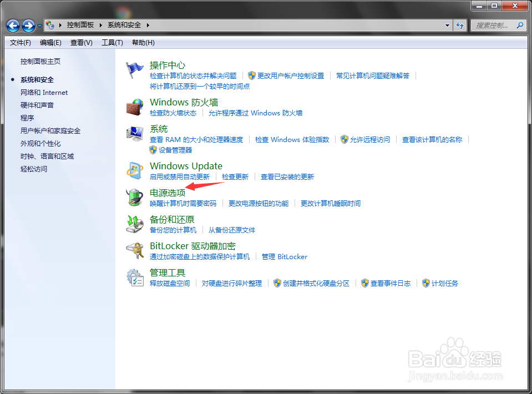Open the 查看(V) menu
The image size is (532, 394).
pyautogui.click(x=82, y=42)
